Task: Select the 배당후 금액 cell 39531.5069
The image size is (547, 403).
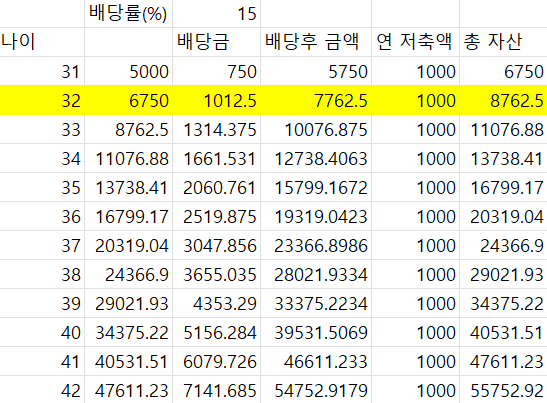Action: pos(316,332)
